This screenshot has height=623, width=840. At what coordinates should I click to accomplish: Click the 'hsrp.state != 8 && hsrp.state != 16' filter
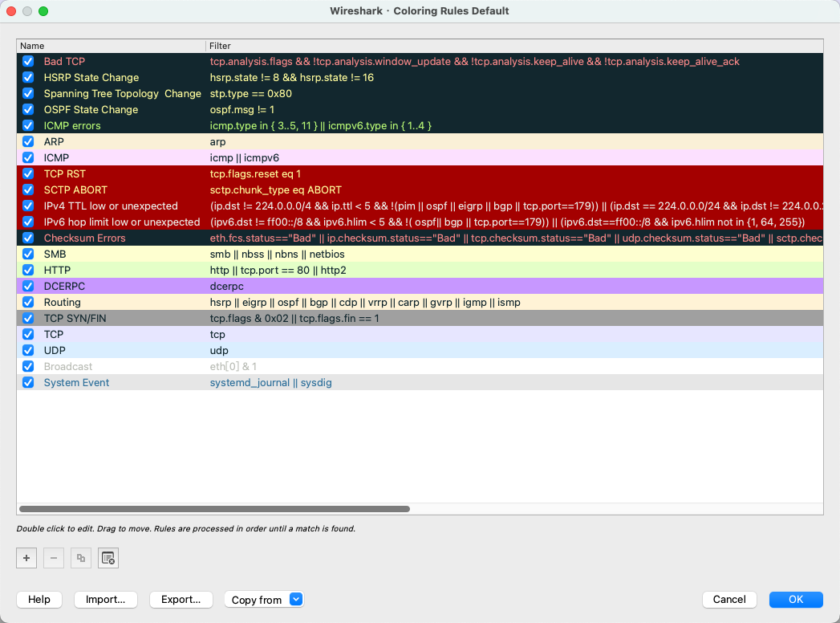click(x=292, y=78)
